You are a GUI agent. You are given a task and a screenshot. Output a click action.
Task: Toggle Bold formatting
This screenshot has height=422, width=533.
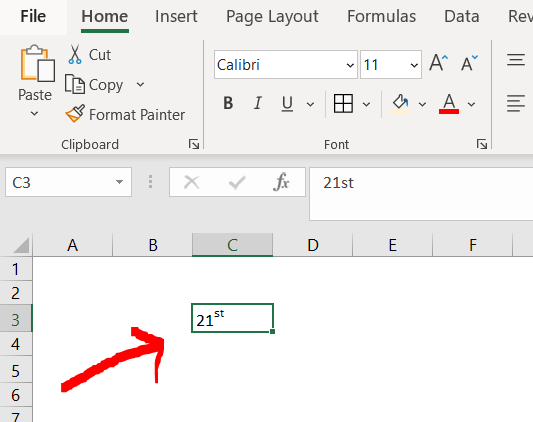(228, 103)
